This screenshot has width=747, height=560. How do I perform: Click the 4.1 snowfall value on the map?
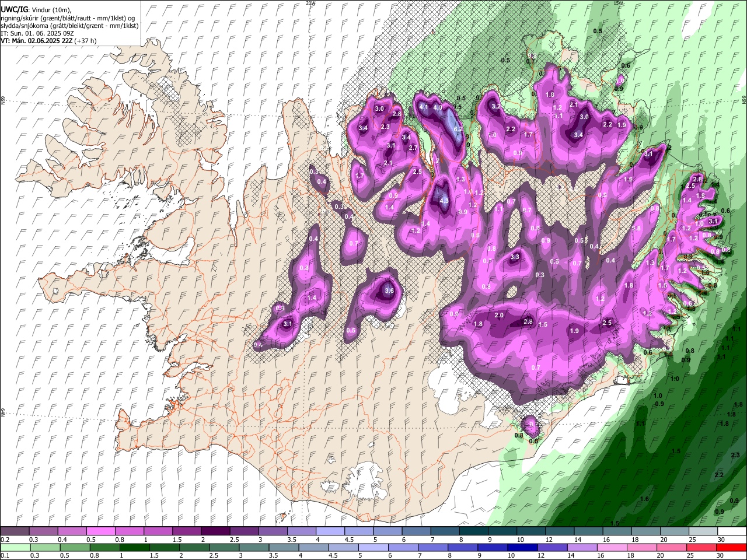424,107
